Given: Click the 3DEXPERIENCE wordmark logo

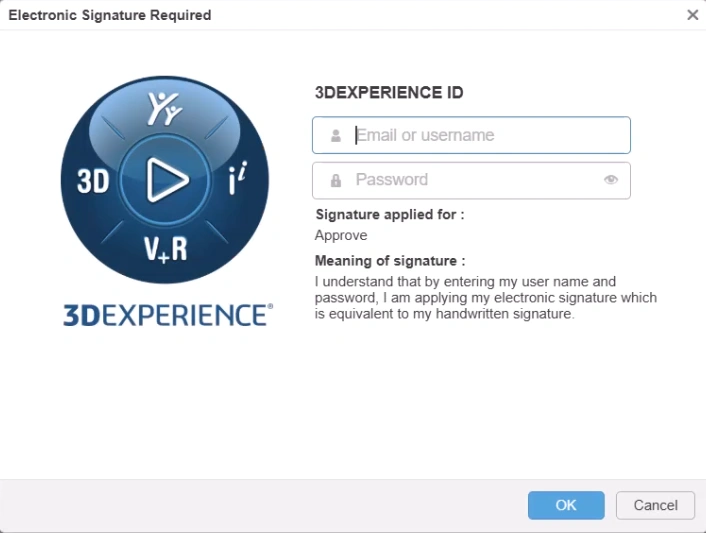Looking at the screenshot, I should click(x=167, y=315).
